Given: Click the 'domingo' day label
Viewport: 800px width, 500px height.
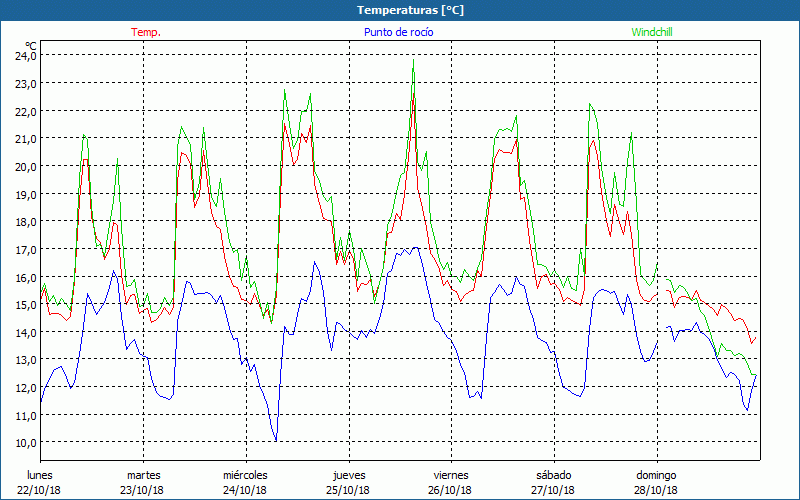Looking at the screenshot, I should click(656, 475).
